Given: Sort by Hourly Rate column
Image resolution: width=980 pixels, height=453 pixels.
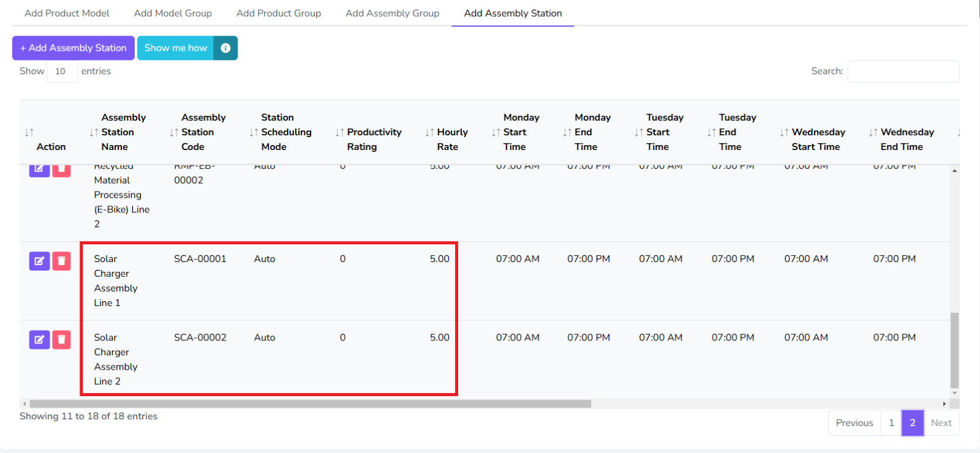Looking at the screenshot, I should click(451, 132).
